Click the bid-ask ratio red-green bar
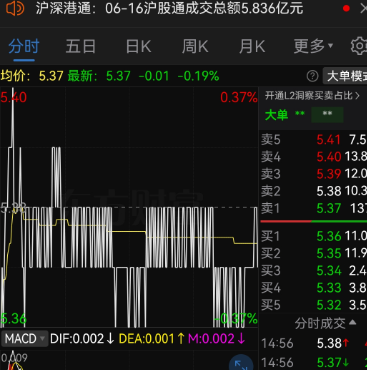Viewport: 367px width, 370px height. click(313, 221)
